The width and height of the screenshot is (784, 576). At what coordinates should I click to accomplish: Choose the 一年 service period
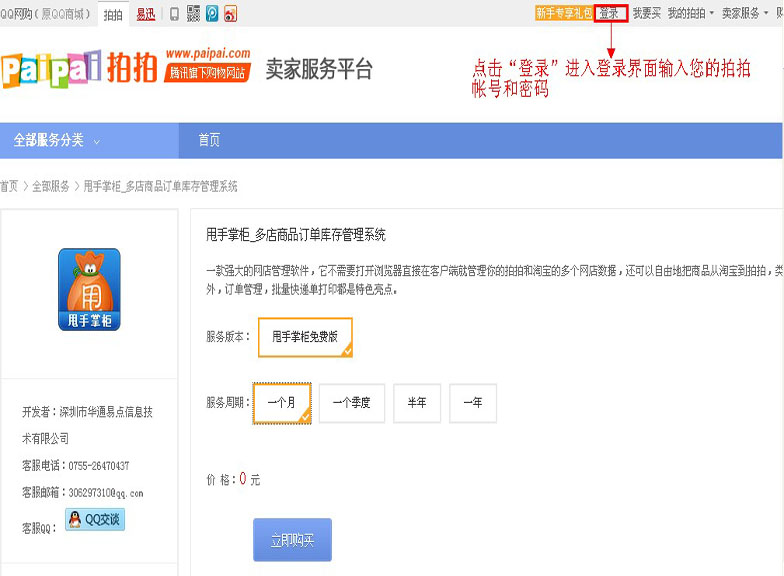pos(472,403)
